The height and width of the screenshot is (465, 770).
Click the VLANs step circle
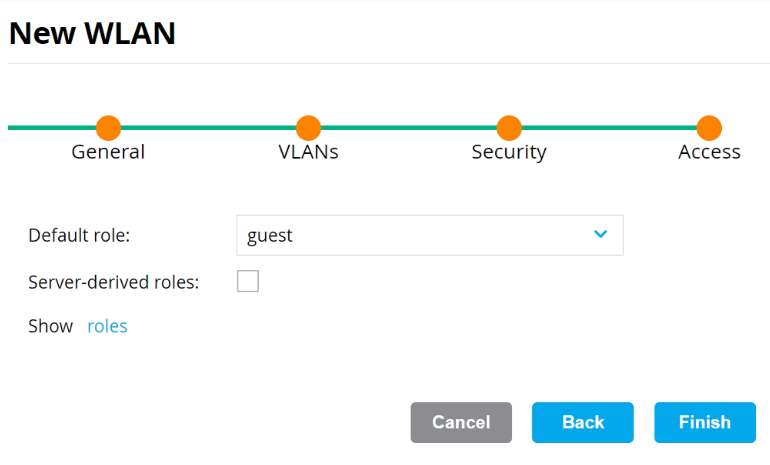click(x=308, y=128)
